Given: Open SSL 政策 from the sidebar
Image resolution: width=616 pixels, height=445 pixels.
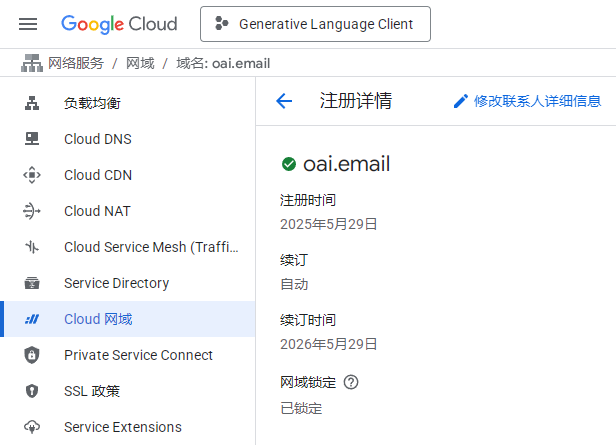Looking at the screenshot, I should [x=127, y=391].
